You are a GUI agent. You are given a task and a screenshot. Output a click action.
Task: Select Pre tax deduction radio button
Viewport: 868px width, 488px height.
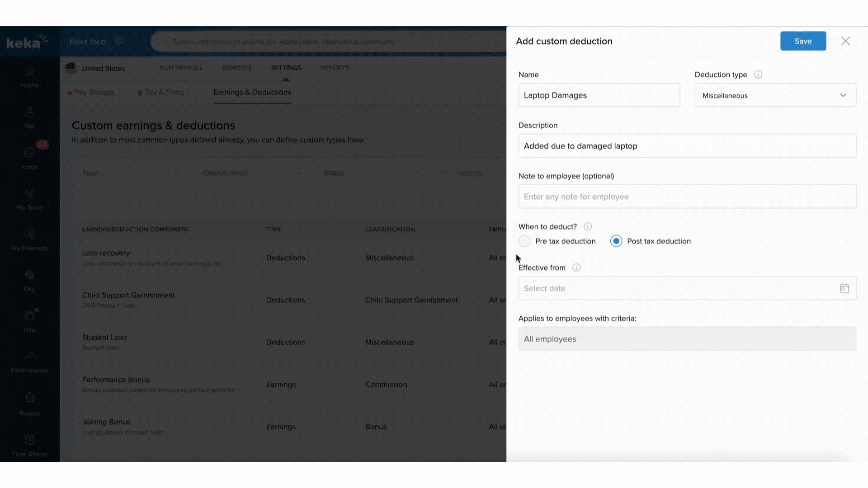click(x=524, y=241)
